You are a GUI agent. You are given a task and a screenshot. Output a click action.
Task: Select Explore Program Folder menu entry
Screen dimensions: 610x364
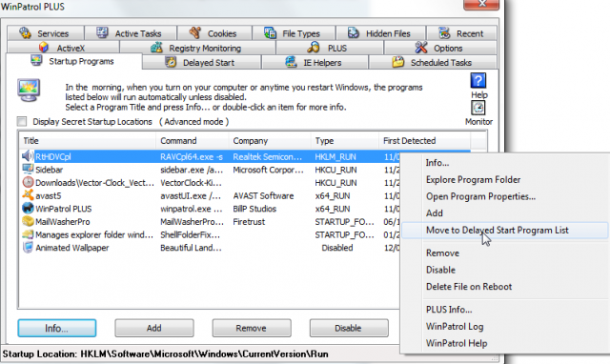(x=473, y=180)
